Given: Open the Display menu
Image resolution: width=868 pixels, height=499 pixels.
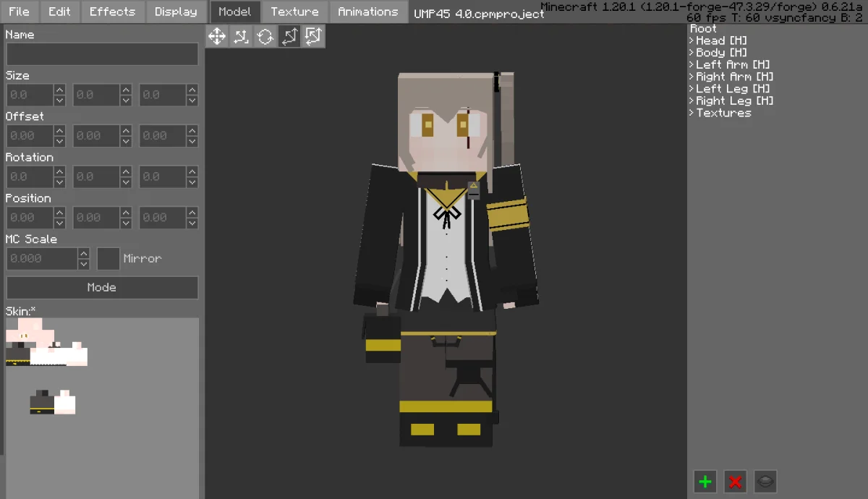Looking at the screenshot, I should (x=176, y=12).
